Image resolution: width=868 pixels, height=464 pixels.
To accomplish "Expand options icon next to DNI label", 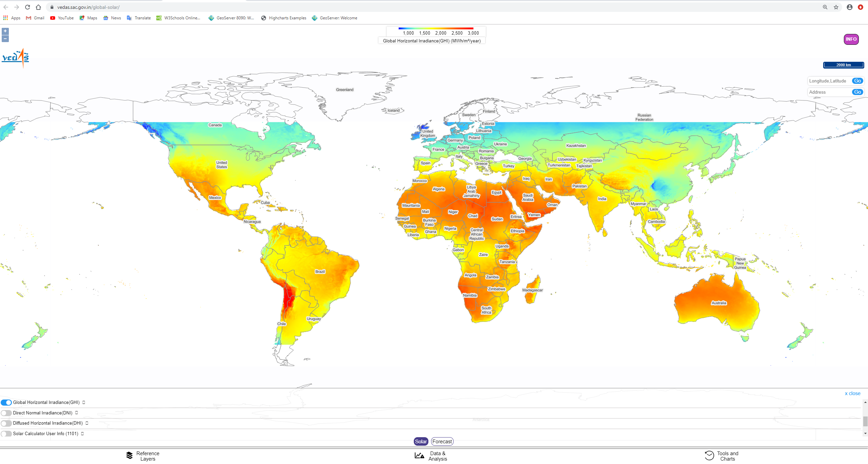I will pos(76,413).
